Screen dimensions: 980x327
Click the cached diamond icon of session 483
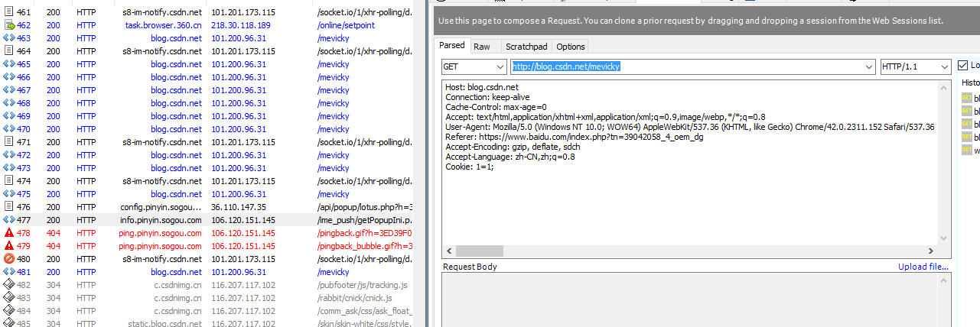[x=8, y=298]
